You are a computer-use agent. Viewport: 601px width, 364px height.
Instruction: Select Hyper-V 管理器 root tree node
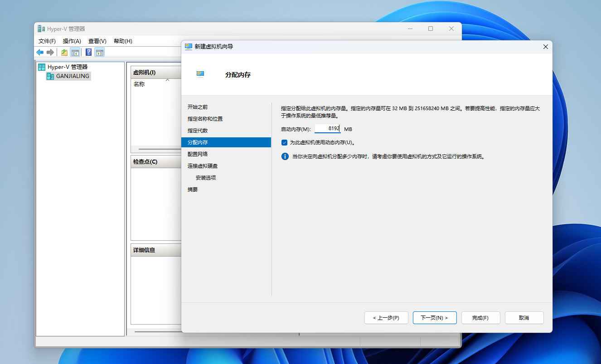click(63, 67)
